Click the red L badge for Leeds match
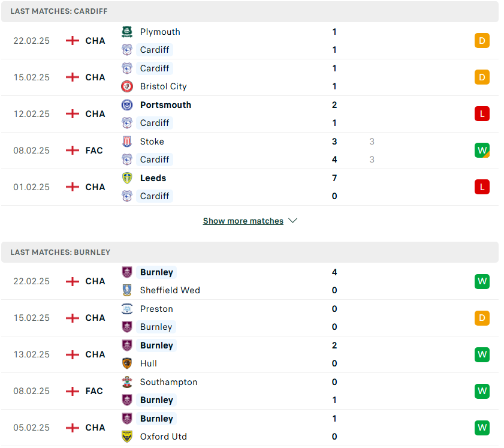The width and height of the screenshot is (504, 448). [x=482, y=187]
